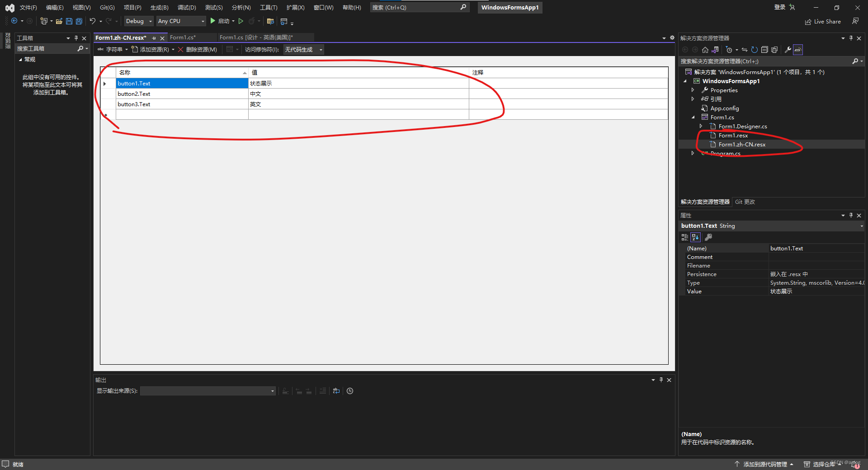
Task: Click Show All Files icon in Solution Explorer
Action: [x=774, y=50]
